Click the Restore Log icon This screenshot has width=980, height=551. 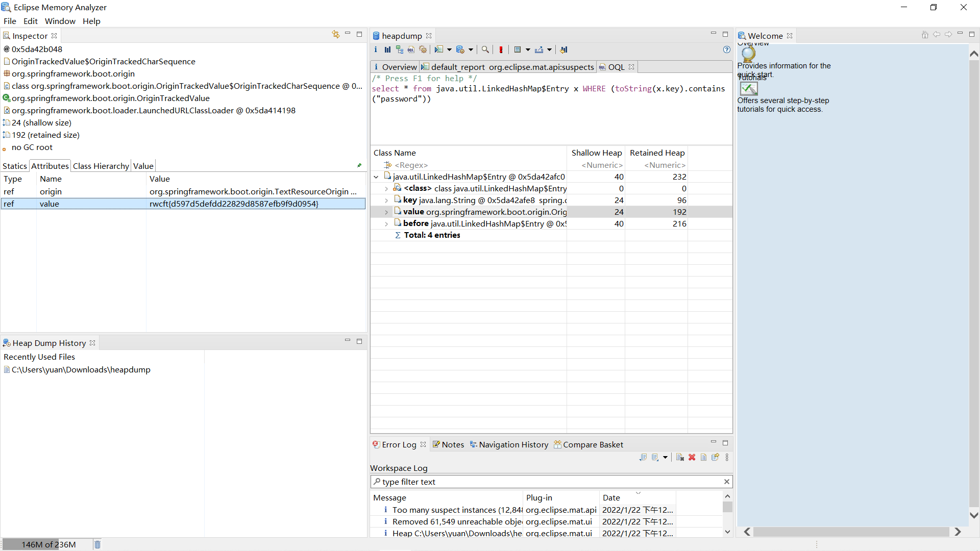pyautogui.click(x=715, y=457)
